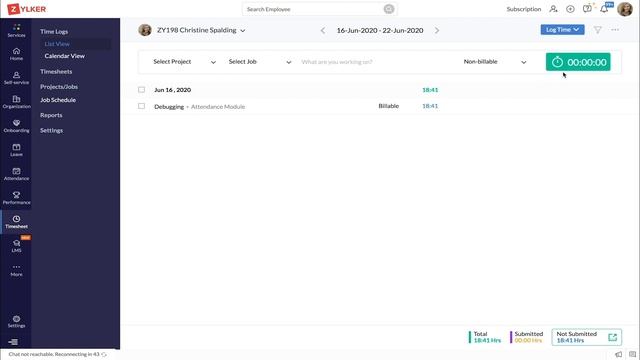Open Projects/Jobs menu item
Screen dimensions: 640x360
(59, 87)
